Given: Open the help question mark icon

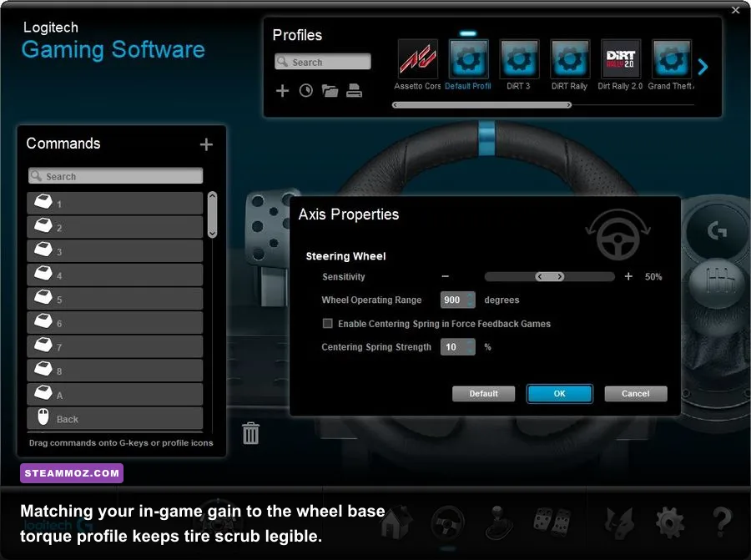Looking at the screenshot, I should click(x=723, y=522).
